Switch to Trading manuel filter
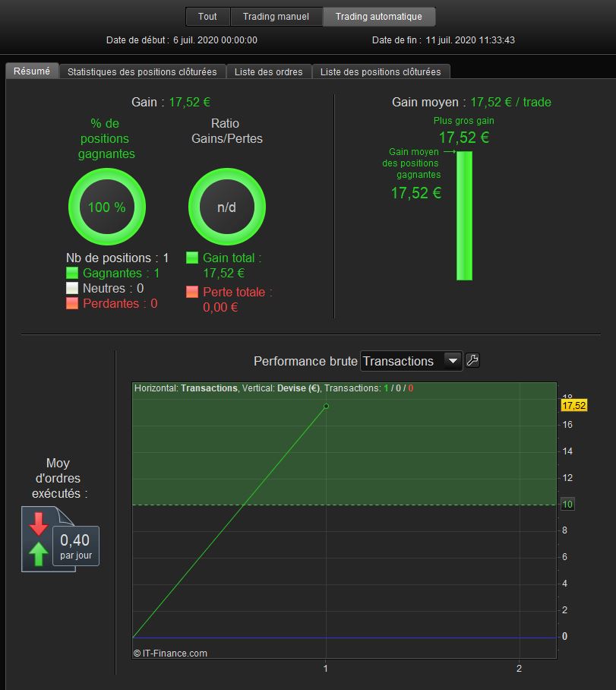The height and width of the screenshot is (690, 616). point(276,16)
